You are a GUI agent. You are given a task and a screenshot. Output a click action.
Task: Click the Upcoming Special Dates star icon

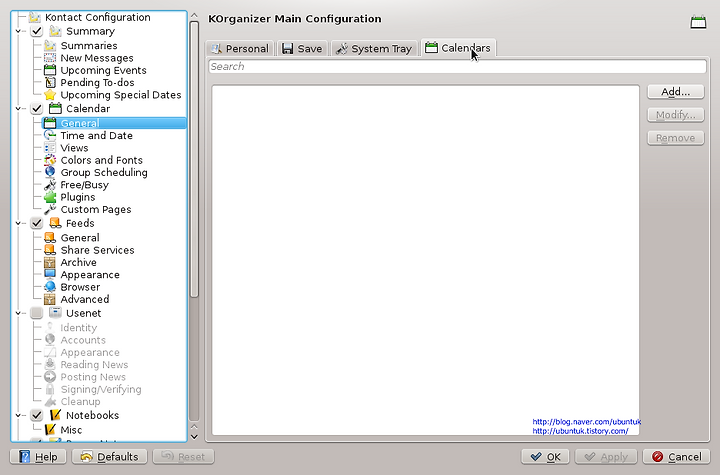point(50,95)
